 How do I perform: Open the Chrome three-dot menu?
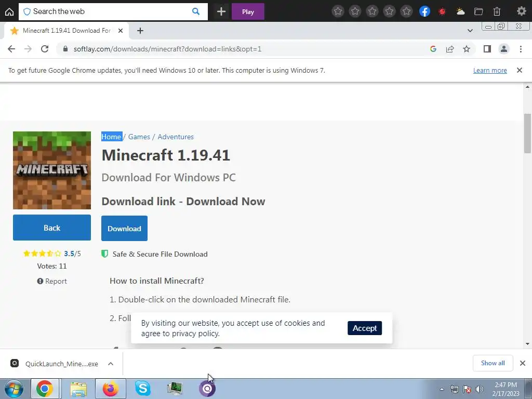click(x=521, y=49)
